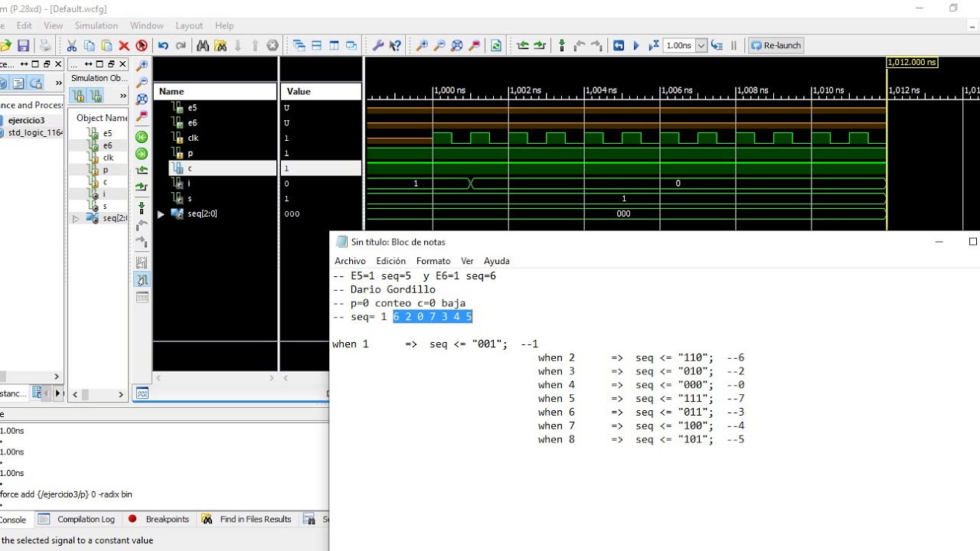Image resolution: width=980 pixels, height=551 pixels.
Task: Toggle input ports filter in Simulation Objects panel
Action: tap(78, 96)
